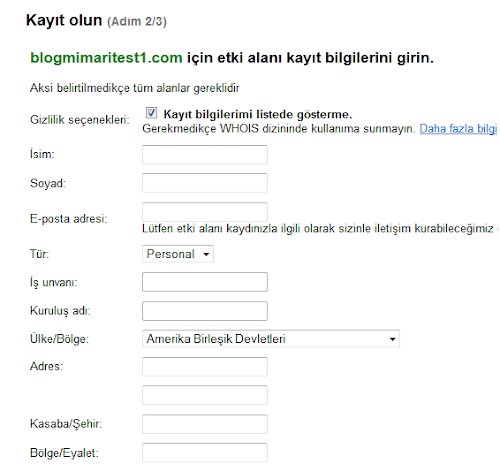Click the first Adres line field
Screen dimensions: 500x464
tap(205, 367)
